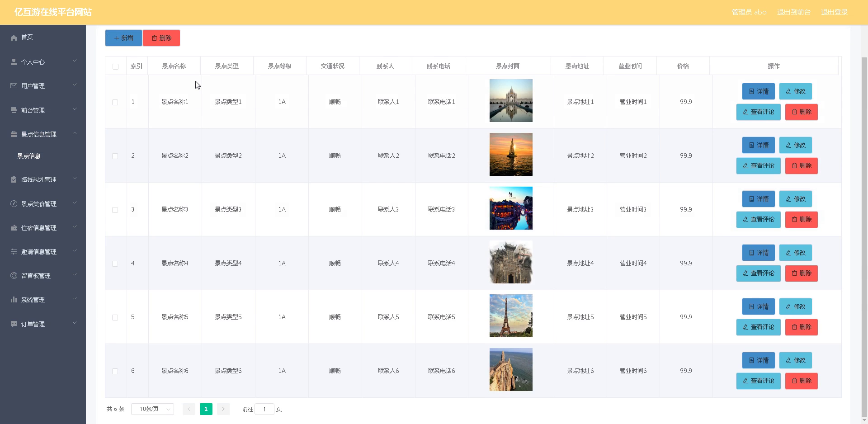
Task: Click the bar chart icon for 系统管理
Action: coord(14,300)
